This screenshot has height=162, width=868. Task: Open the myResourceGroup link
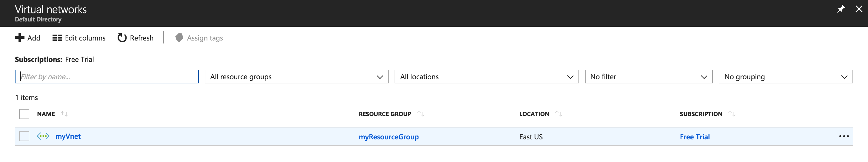coord(389,137)
